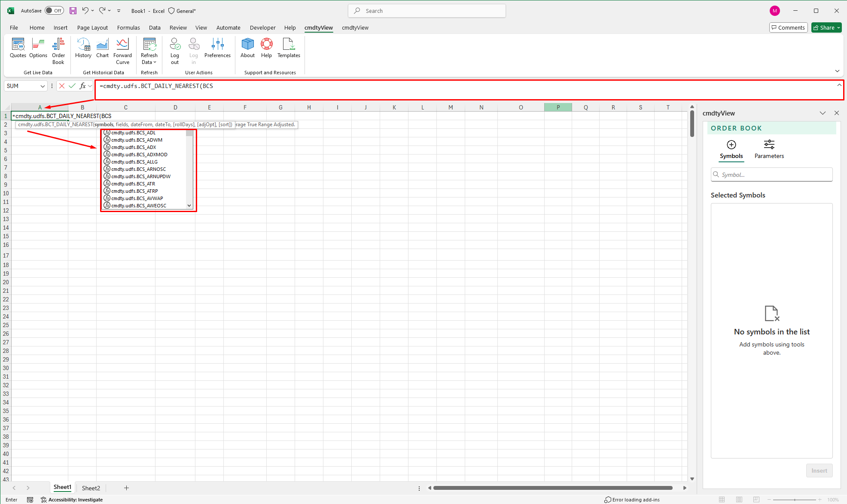Customize Quick Access Toolbar dropdown

coord(119,11)
